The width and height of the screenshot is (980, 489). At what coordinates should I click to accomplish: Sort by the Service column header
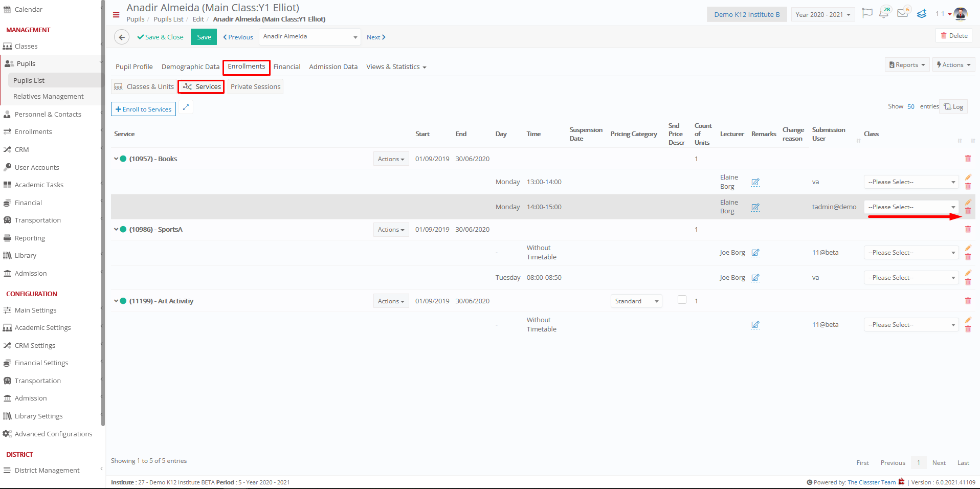[124, 134]
